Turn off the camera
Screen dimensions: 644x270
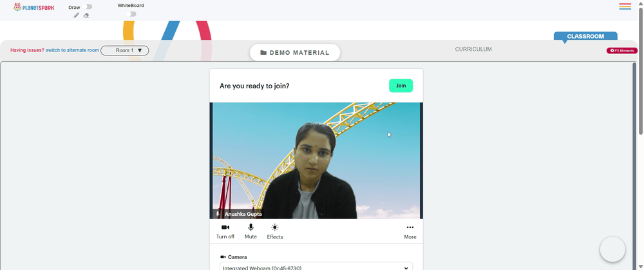click(x=225, y=232)
